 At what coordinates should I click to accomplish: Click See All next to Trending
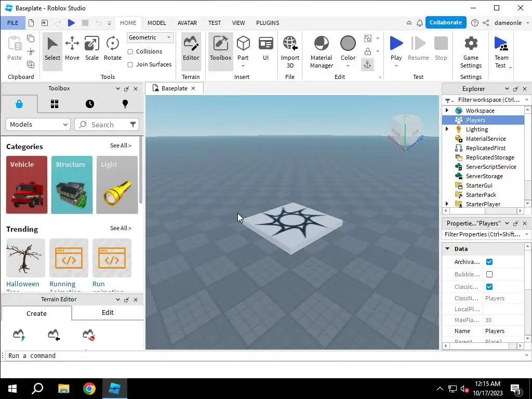pos(121,229)
